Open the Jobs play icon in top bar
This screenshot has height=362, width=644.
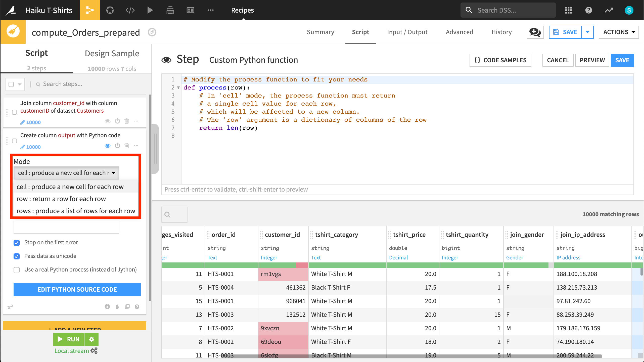coord(150,10)
